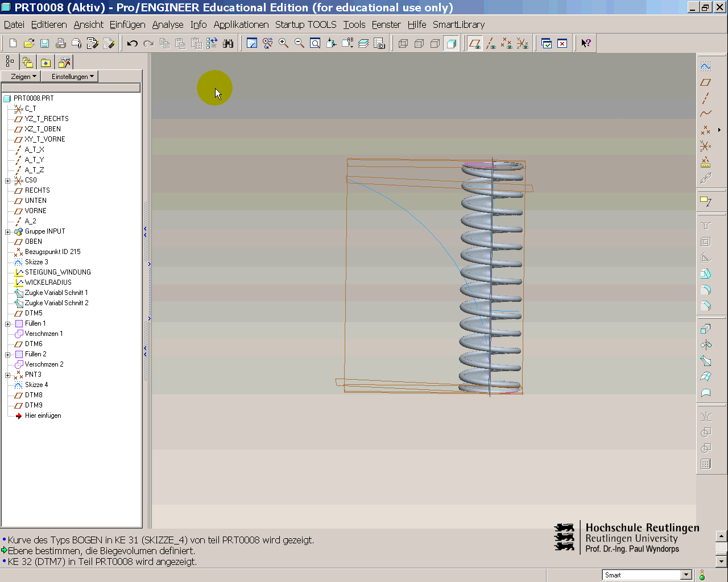Image resolution: width=728 pixels, height=582 pixels.
Task: Undo the last action
Action: pyautogui.click(x=133, y=43)
